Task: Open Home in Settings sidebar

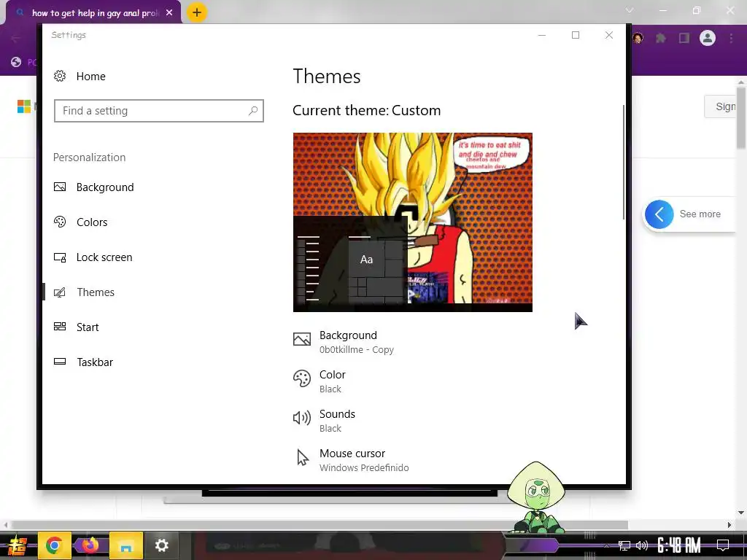Action: pyautogui.click(x=90, y=76)
